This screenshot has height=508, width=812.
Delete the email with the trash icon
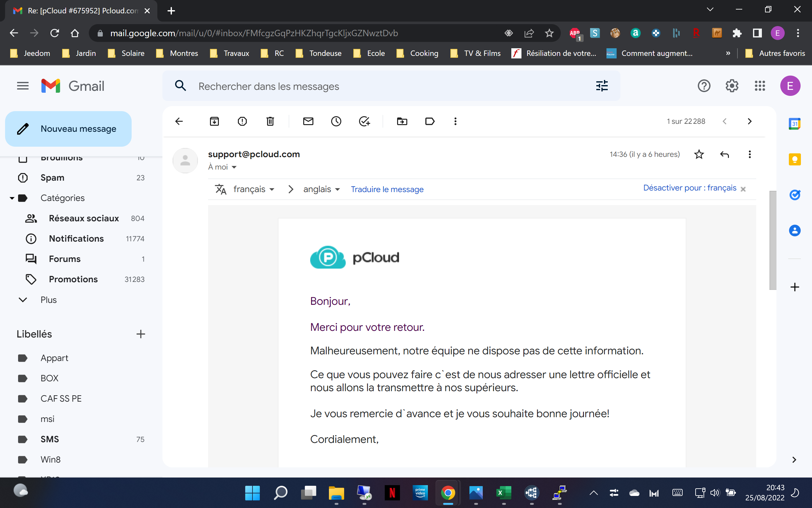(x=270, y=121)
